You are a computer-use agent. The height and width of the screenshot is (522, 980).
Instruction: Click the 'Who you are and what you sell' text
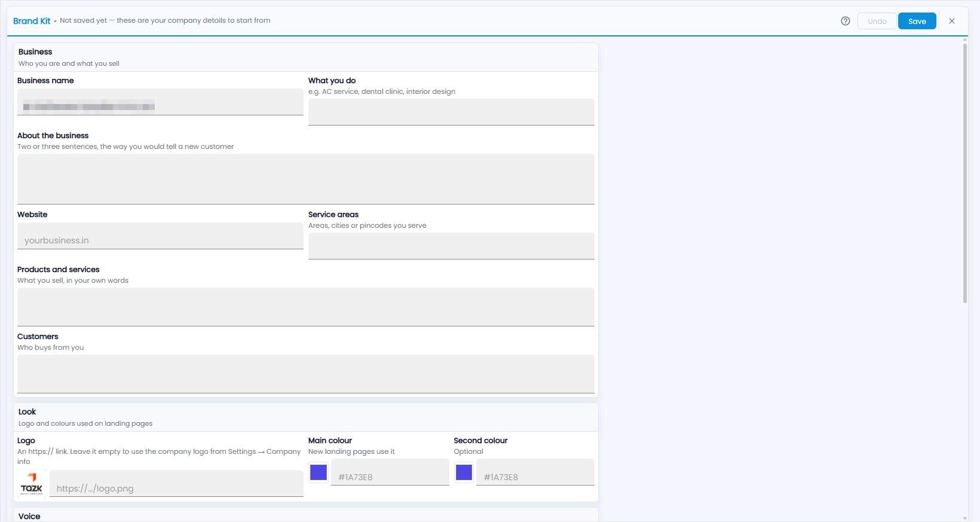[69, 63]
